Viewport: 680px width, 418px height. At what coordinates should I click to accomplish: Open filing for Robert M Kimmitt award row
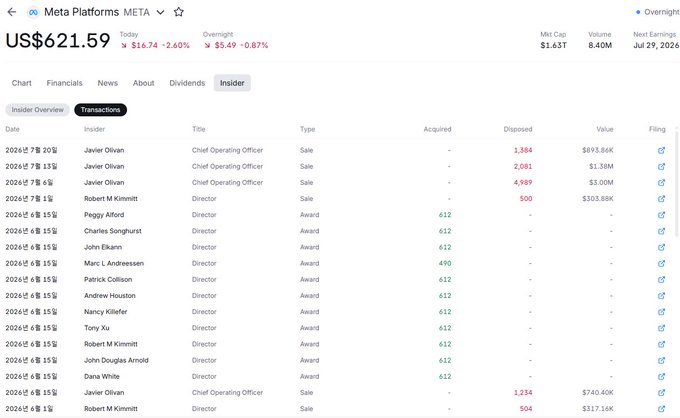point(661,344)
